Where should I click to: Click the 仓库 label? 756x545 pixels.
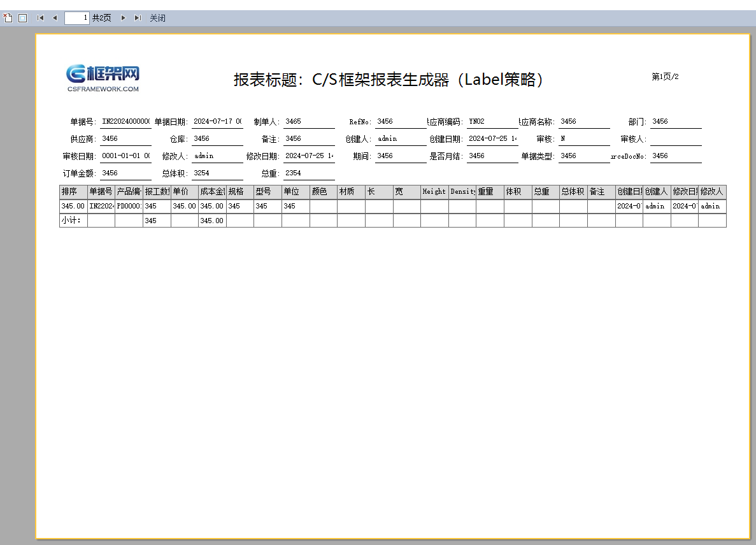click(178, 139)
